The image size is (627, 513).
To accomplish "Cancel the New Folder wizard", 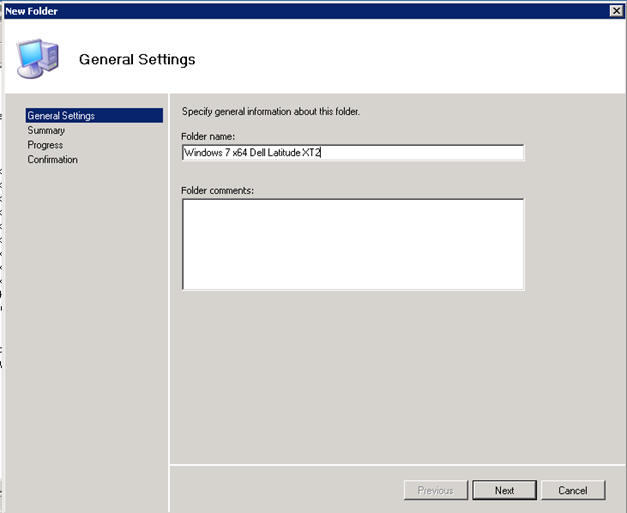I will click(x=573, y=490).
